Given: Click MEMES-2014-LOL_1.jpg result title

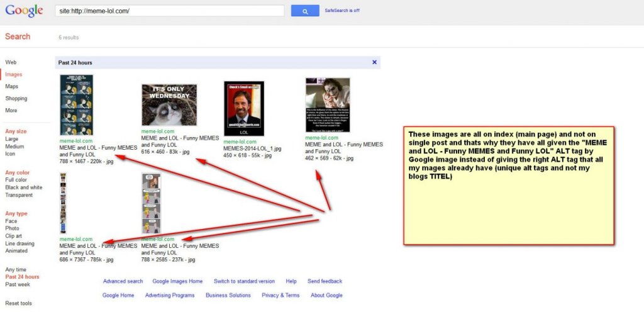Looking at the screenshot, I should coord(252,149).
